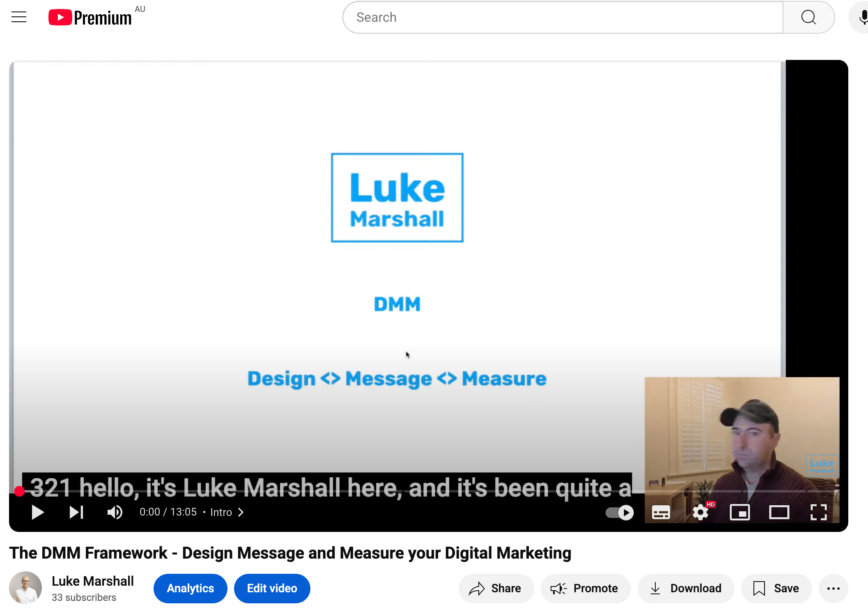The image size is (868, 614).
Task: Click the 33 subscribers text
Action: [x=84, y=598]
